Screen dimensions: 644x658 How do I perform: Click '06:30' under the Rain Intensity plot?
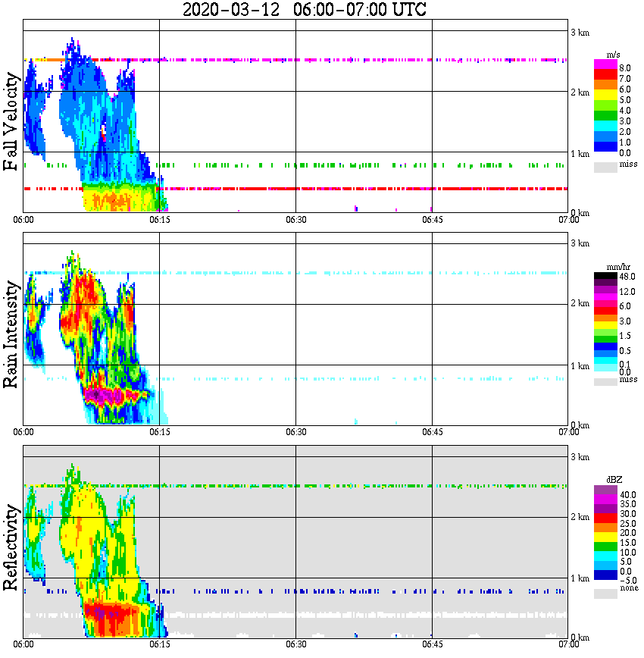(x=295, y=432)
